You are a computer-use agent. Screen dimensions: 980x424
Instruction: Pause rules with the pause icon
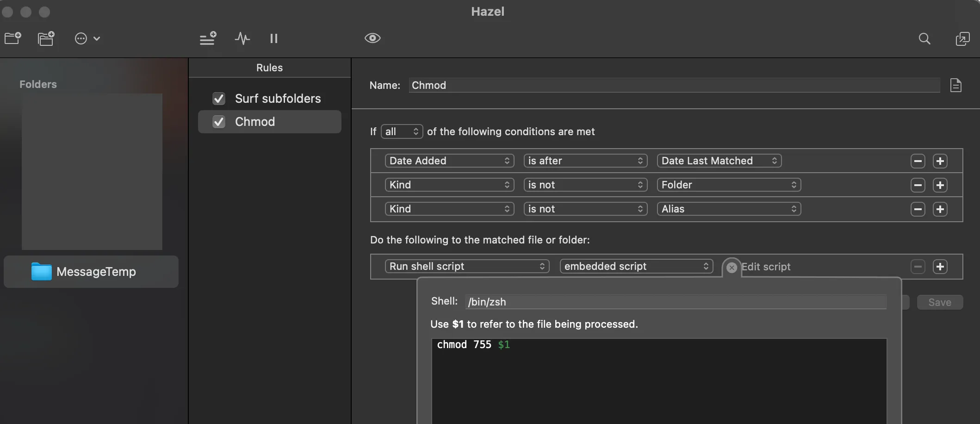(273, 38)
